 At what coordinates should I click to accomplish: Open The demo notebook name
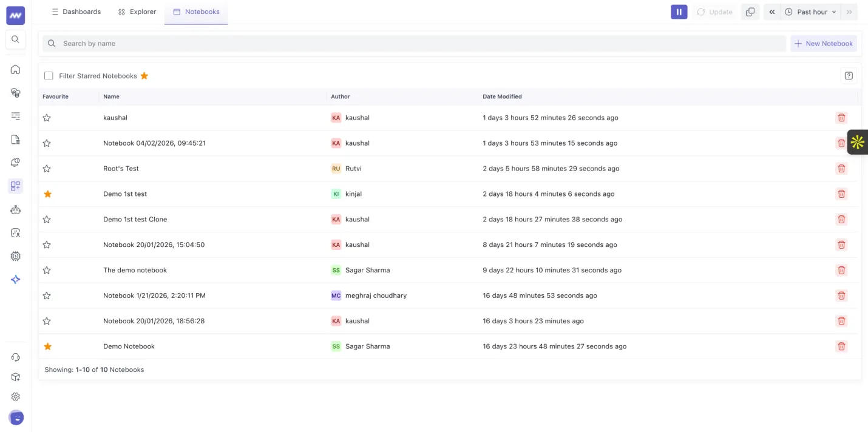[x=135, y=270]
